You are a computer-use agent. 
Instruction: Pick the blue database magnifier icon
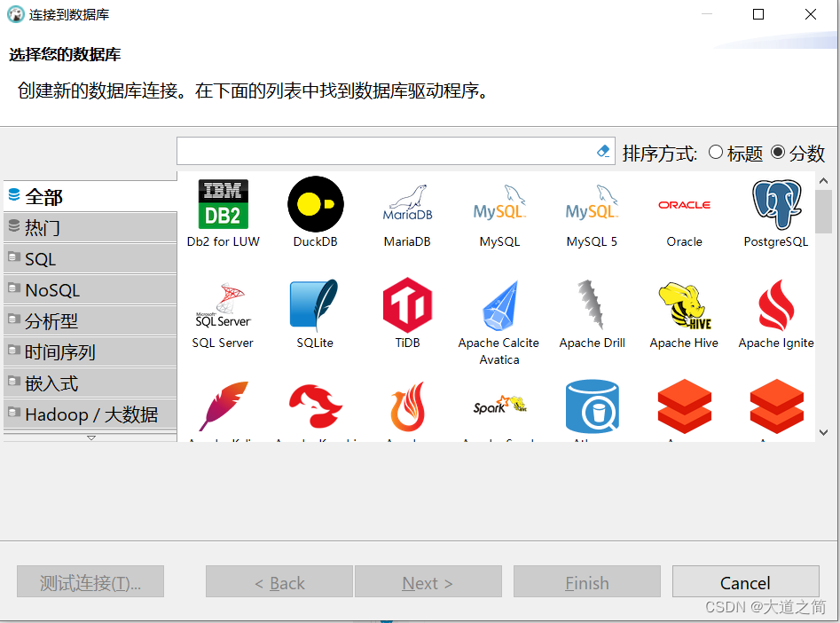coord(592,406)
